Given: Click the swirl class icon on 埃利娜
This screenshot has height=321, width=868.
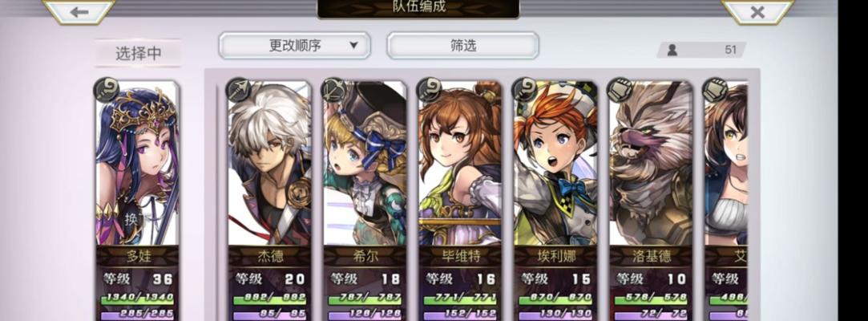Looking at the screenshot, I should [524, 90].
